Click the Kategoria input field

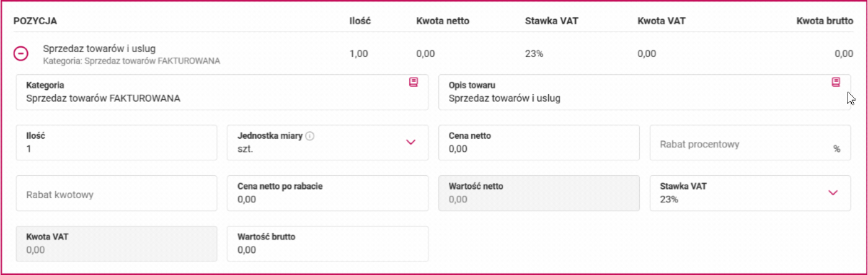click(222, 92)
